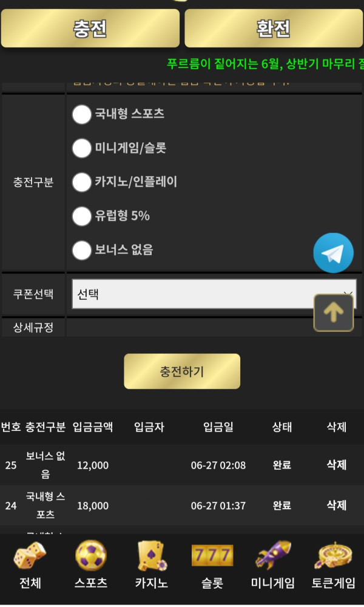Click the green scrolling notice text
Viewport: 364px width, 607px height.
265,63
